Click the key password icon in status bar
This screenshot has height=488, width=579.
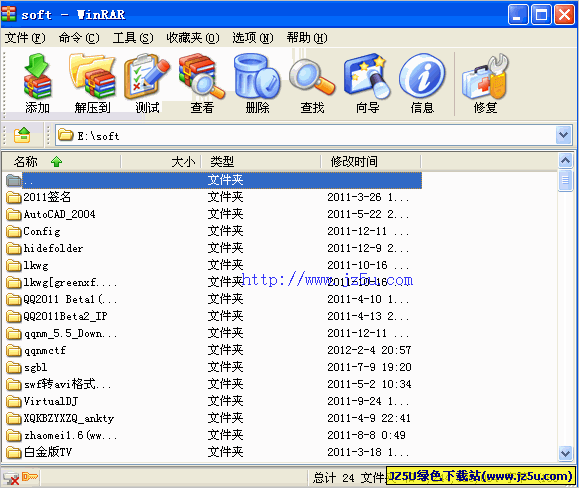click(x=30, y=477)
